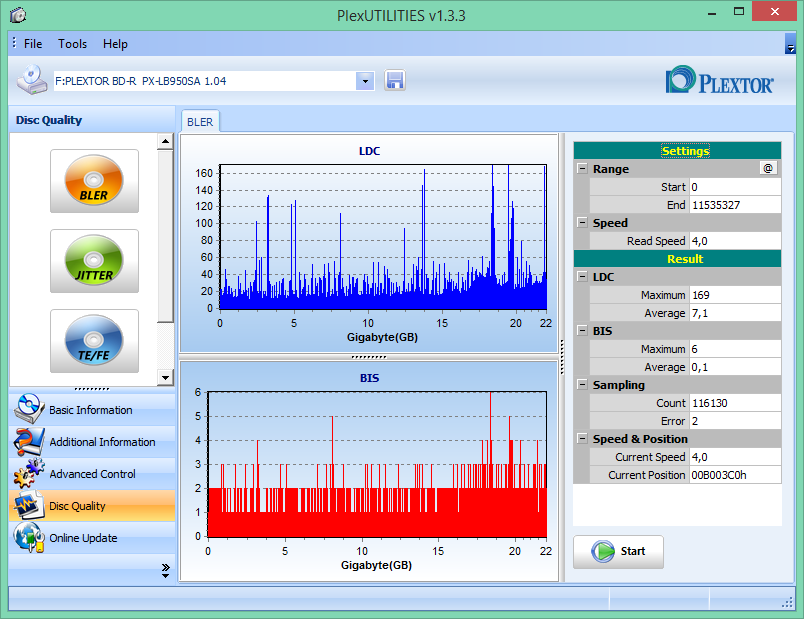
Task: Click the Result header
Action: coord(677,258)
